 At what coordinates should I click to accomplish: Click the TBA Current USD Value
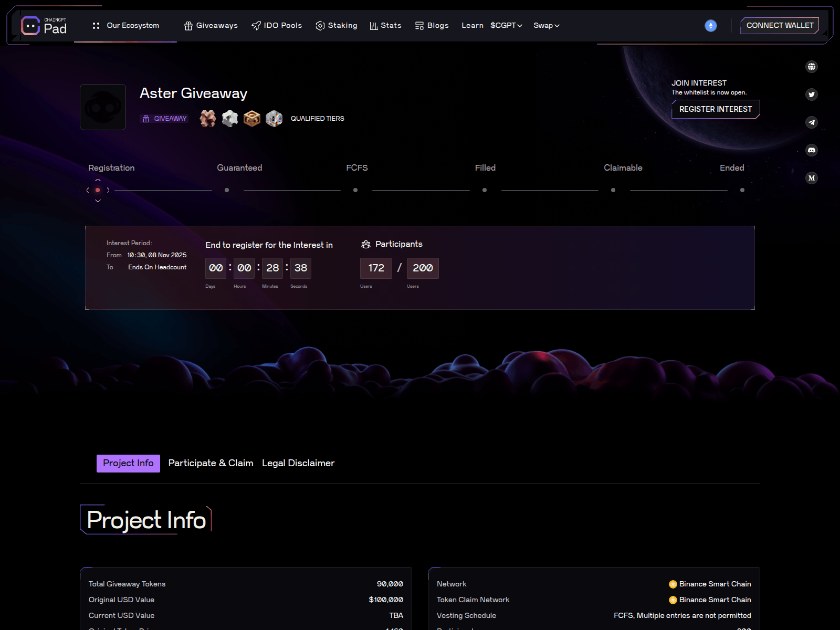396,615
